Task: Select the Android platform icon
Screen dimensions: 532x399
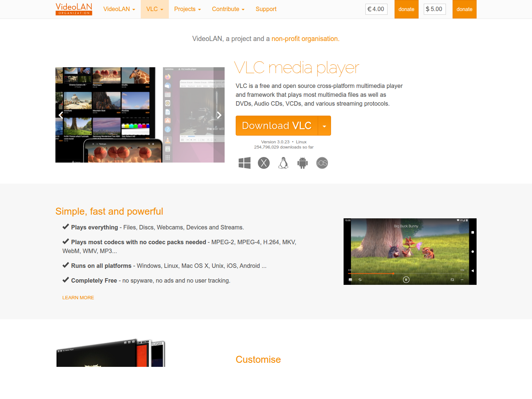Action: pos(303,163)
